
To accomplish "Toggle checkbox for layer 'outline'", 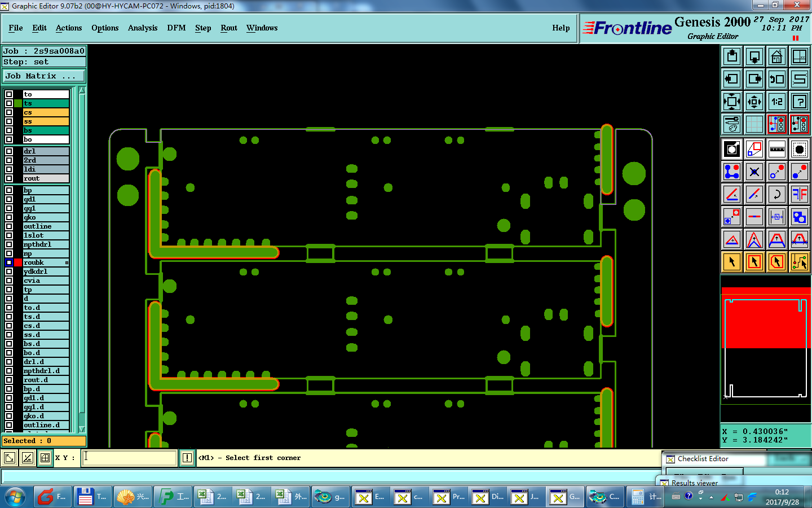I will click(9, 226).
